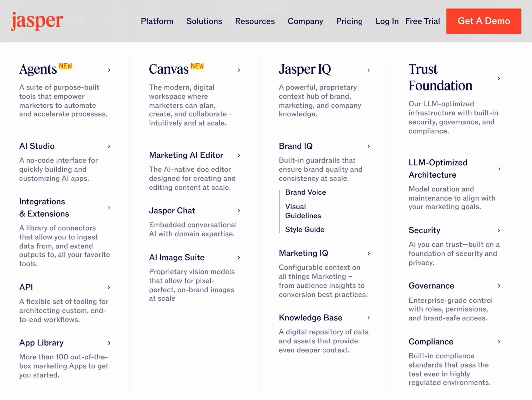This screenshot has height=400, width=532.
Task: Click the chevron beside LLM-Optimized Architecture
Action: point(499,169)
